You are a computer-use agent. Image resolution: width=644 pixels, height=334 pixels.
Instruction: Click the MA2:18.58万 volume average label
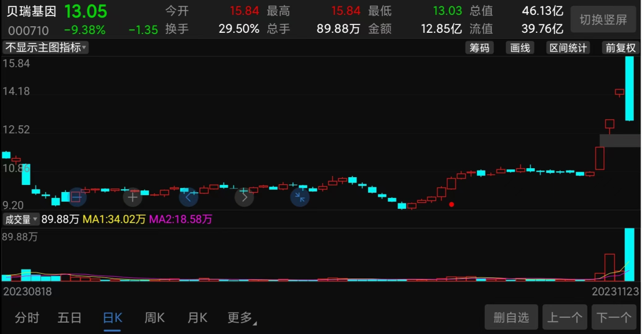click(x=181, y=219)
